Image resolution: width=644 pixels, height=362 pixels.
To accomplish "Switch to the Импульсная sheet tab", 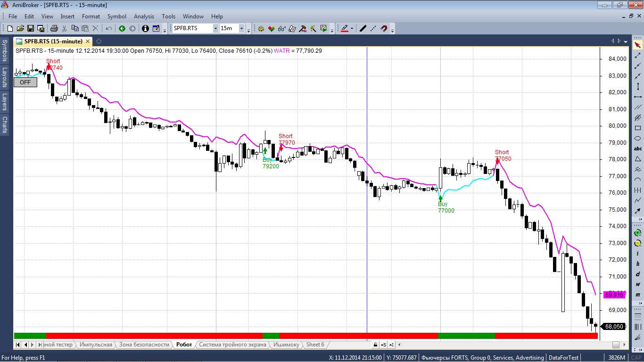I will coord(96,345).
